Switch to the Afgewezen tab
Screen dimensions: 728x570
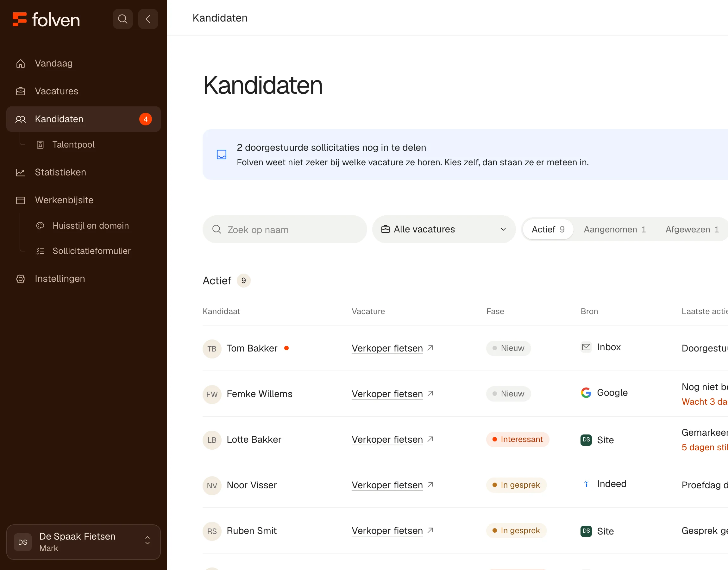[692, 229]
